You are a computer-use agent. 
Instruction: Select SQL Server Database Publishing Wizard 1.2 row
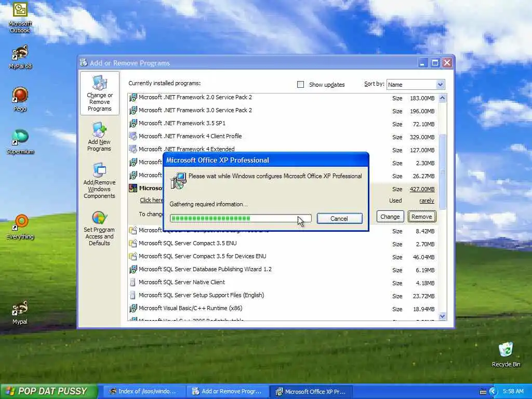[x=283, y=270]
